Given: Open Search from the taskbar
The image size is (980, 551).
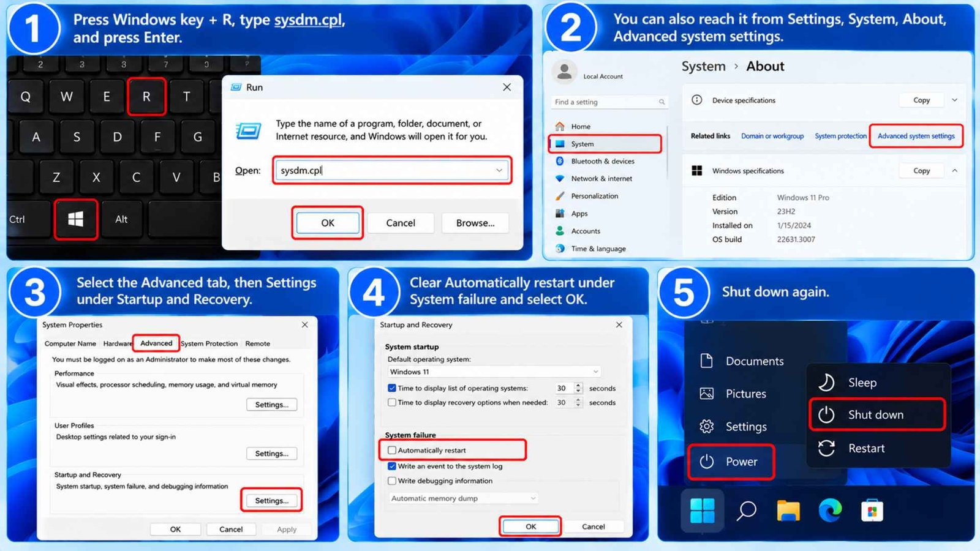Looking at the screenshot, I should click(x=746, y=511).
